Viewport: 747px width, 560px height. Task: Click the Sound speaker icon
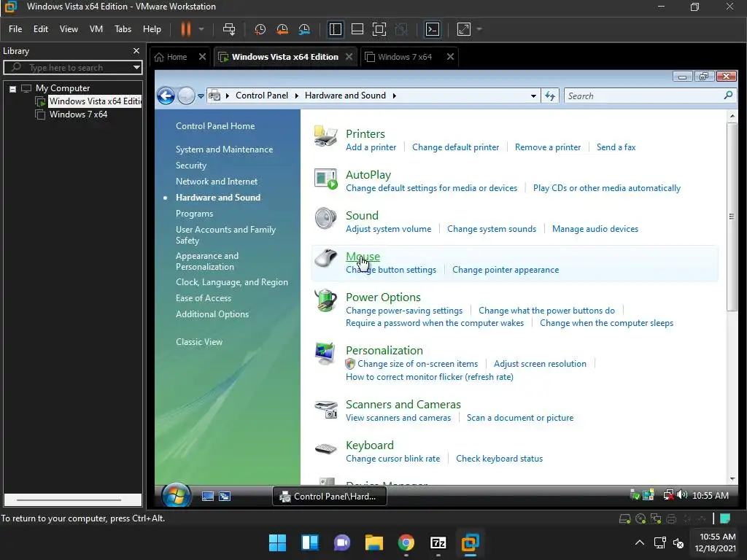(x=326, y=219)
